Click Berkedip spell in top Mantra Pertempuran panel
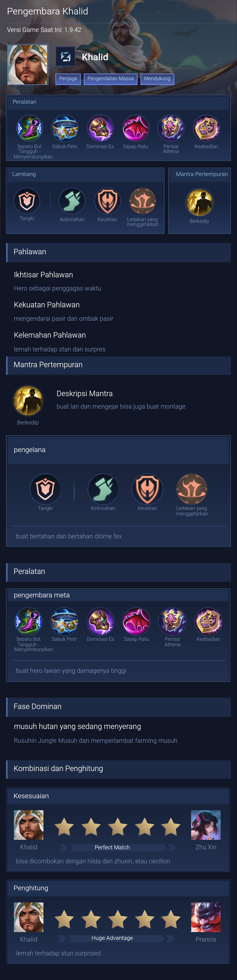This screenshot has width=237, height=980. [199, 202]
